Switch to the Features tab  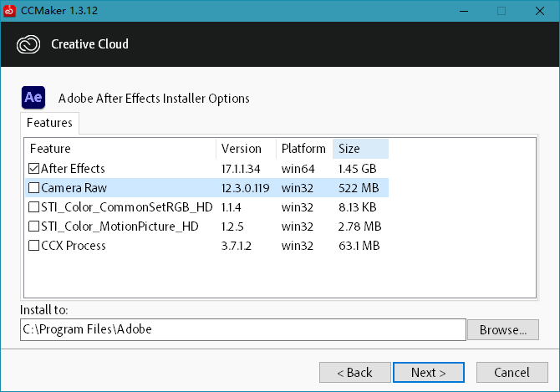click(x=49, y=123)
